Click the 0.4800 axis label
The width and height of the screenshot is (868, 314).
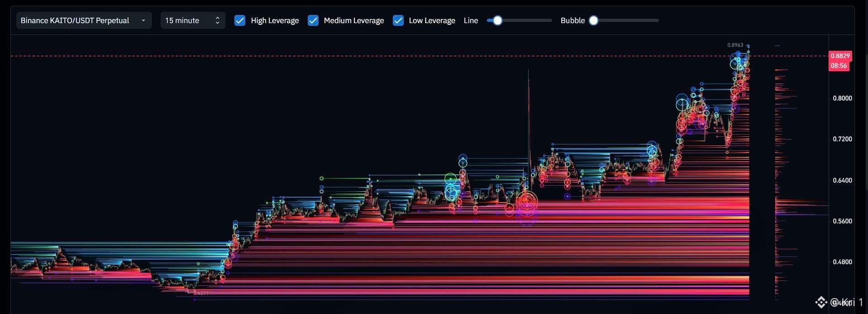842,261
